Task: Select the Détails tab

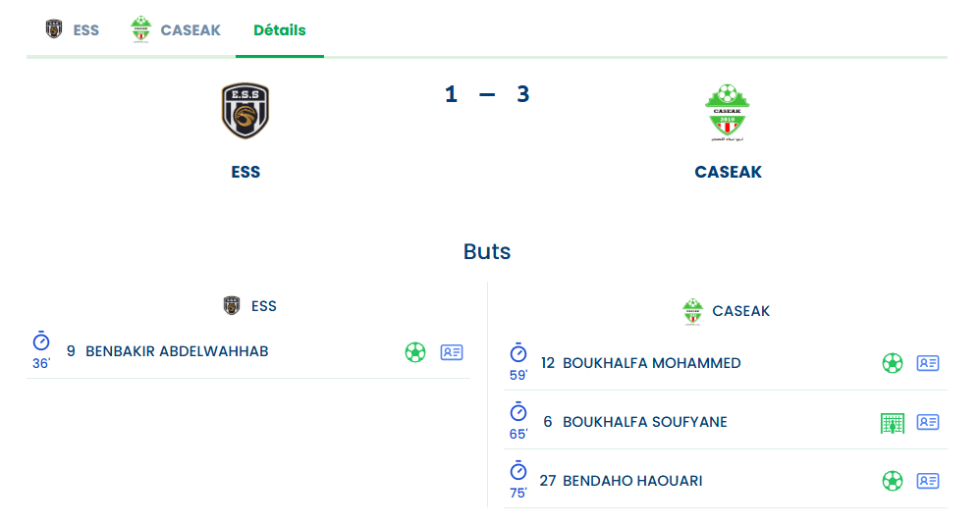Action: tap(280, 29)
